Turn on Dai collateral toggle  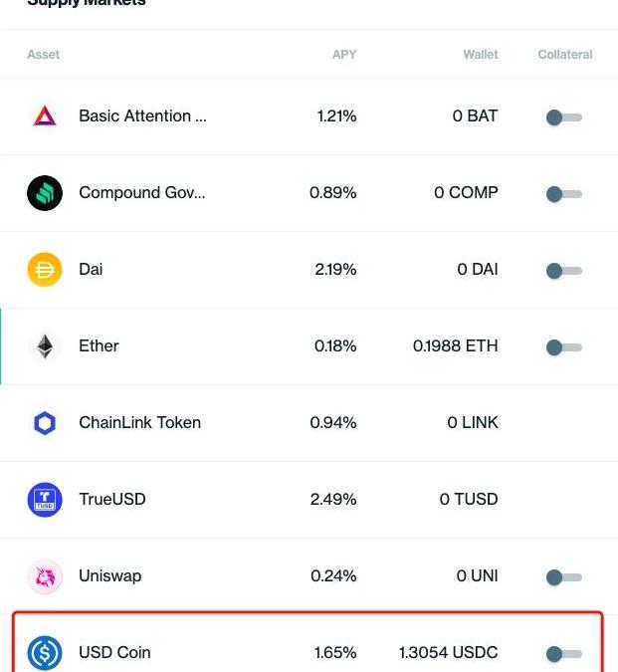(x=563, y=271)
